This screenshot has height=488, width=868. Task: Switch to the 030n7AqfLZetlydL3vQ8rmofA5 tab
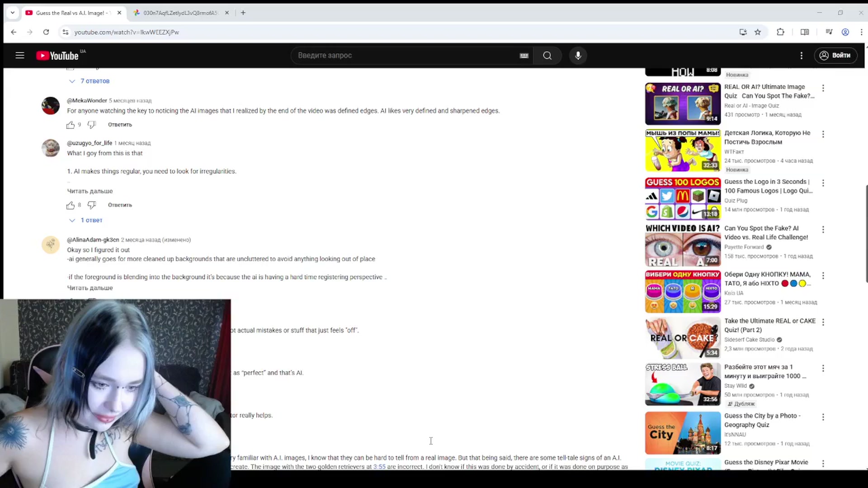pos(180,13)
